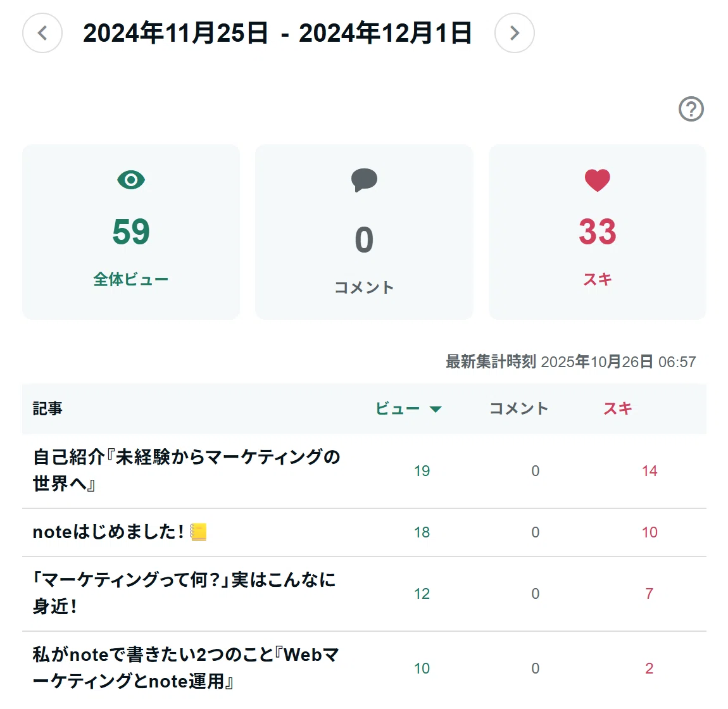
Task: Go to next week with right chevron
Action: [x=515, y=33]
